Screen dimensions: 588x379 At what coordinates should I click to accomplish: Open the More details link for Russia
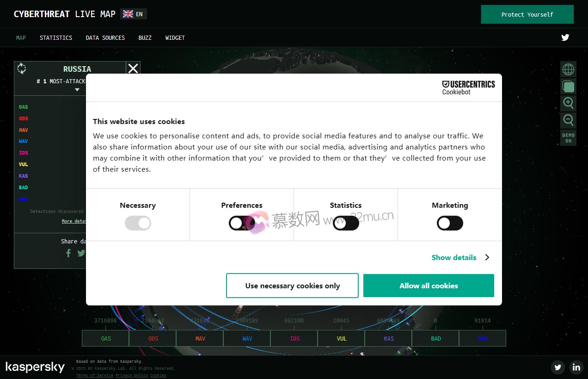tap(75, 221)
